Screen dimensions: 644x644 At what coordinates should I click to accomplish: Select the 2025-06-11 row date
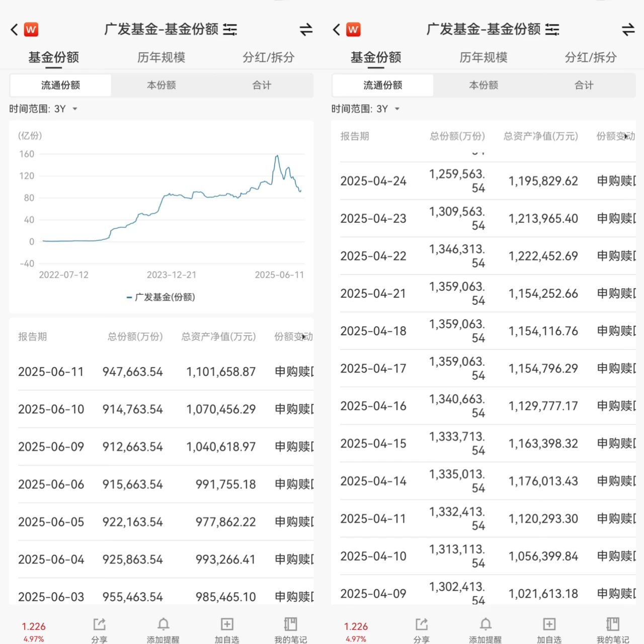51,372
